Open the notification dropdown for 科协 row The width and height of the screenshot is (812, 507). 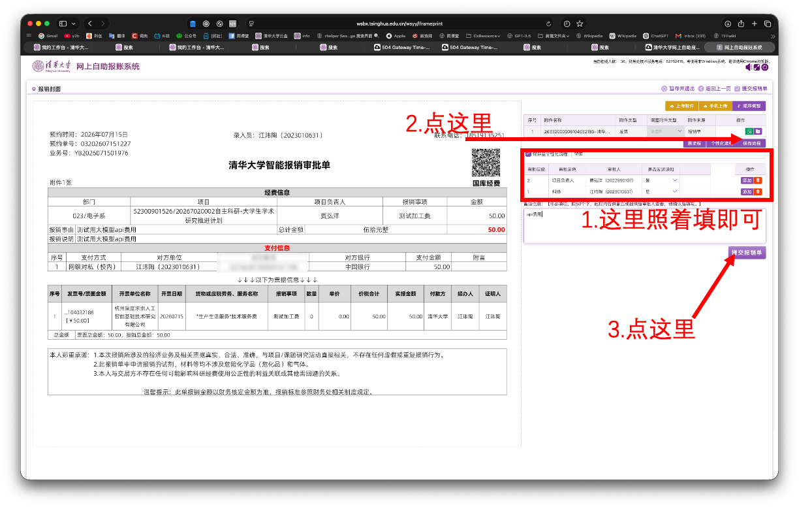[x=661, y=192]
